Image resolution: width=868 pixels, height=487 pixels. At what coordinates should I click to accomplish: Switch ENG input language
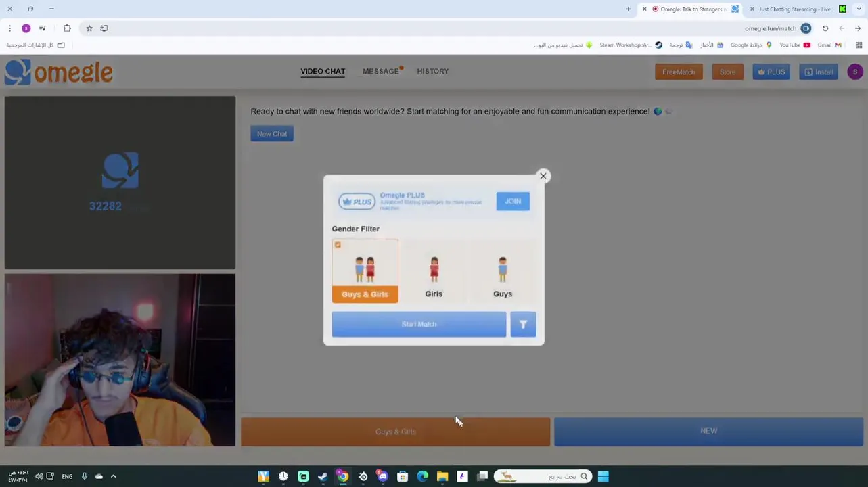(x=67, y=476)
